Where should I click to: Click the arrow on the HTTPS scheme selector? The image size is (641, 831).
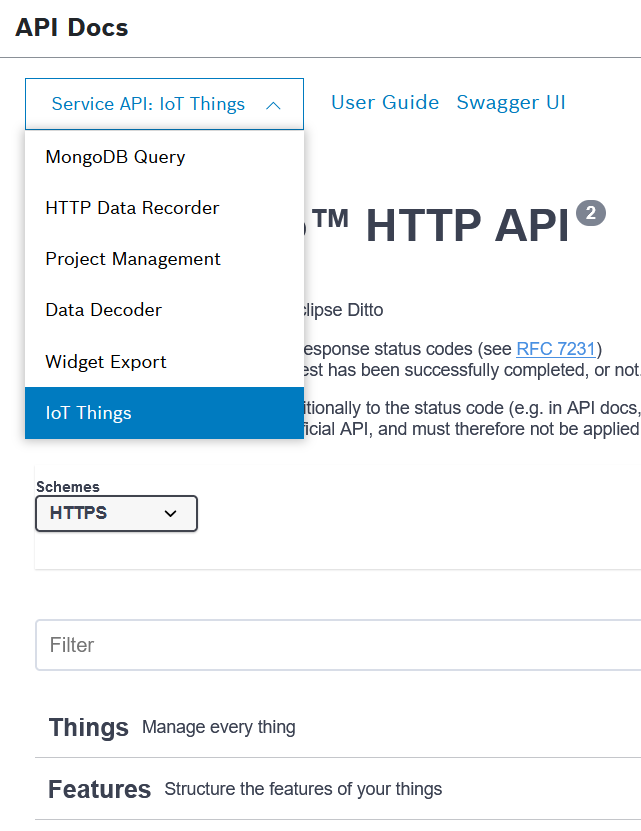[x=170, y=513]
